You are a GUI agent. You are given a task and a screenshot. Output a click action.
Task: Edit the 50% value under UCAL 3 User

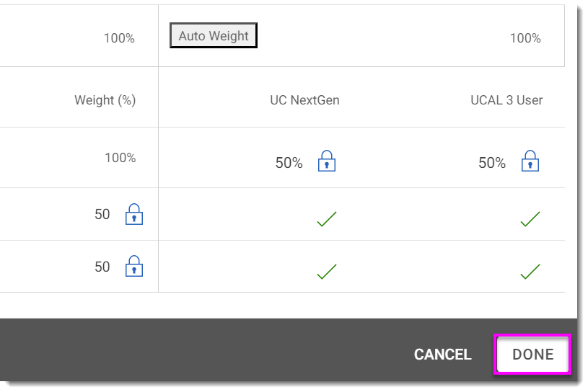click(492, 163)
